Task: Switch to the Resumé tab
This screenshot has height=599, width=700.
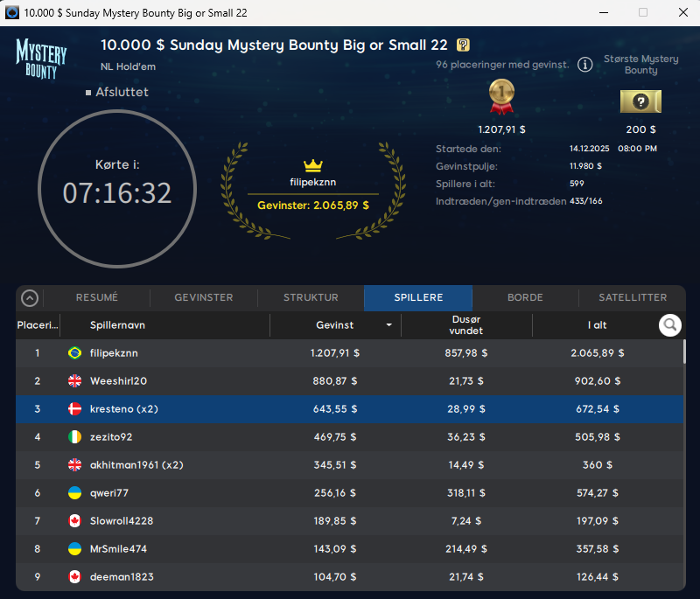Action: pyautogui.click(x=97, y=297)
